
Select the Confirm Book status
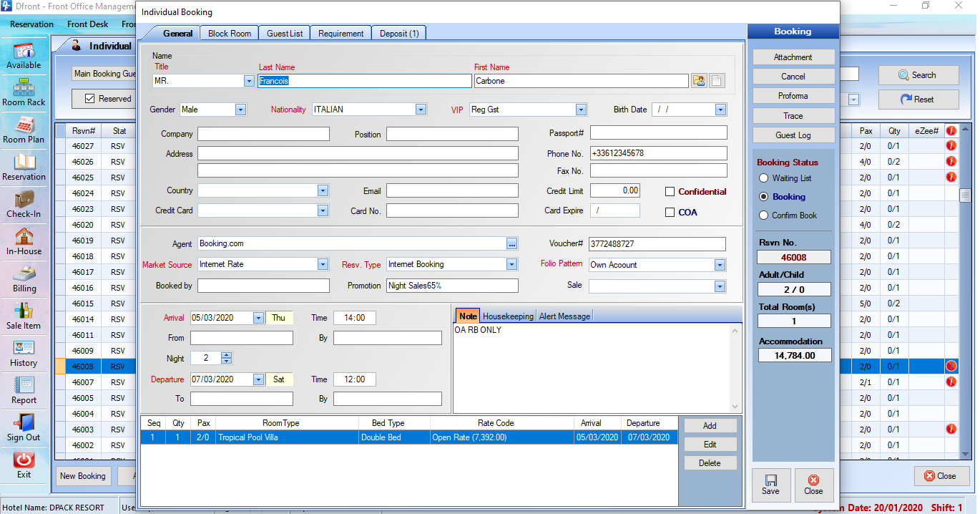764,215
